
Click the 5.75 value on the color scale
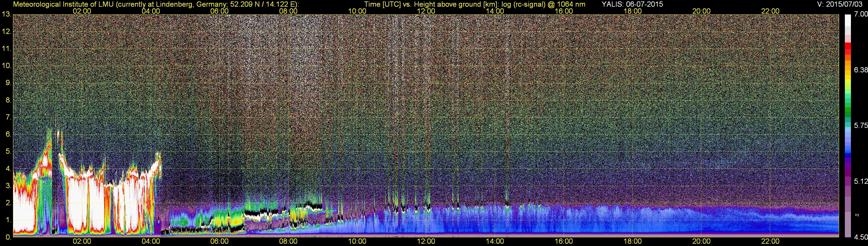[x=861, y=125]
